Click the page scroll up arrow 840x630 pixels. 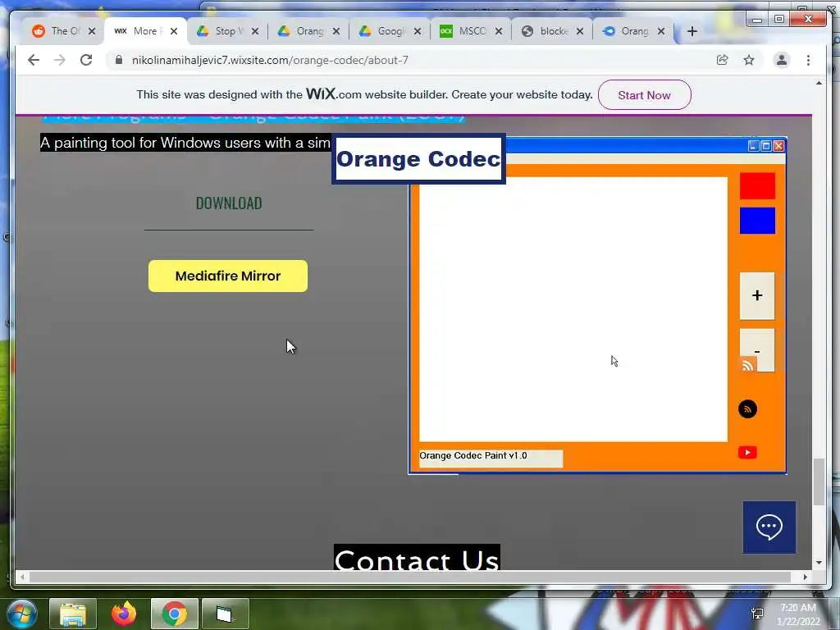819,83
